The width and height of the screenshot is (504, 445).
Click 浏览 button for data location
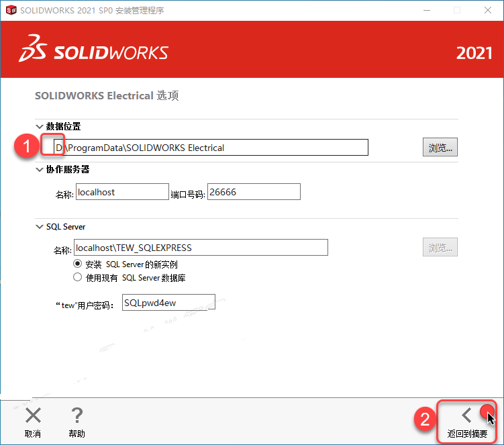pos(440,147)
